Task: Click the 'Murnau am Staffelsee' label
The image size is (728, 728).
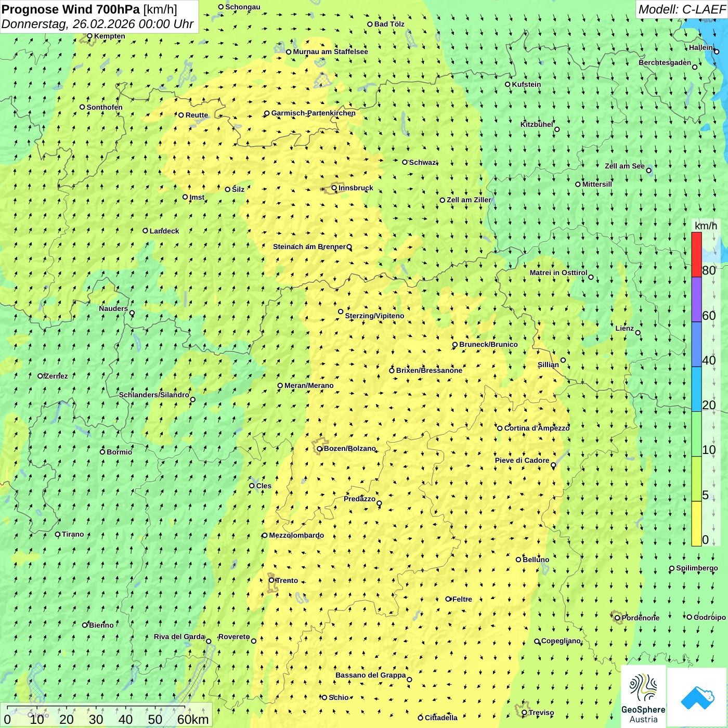Action: click(x=330, y=51)
